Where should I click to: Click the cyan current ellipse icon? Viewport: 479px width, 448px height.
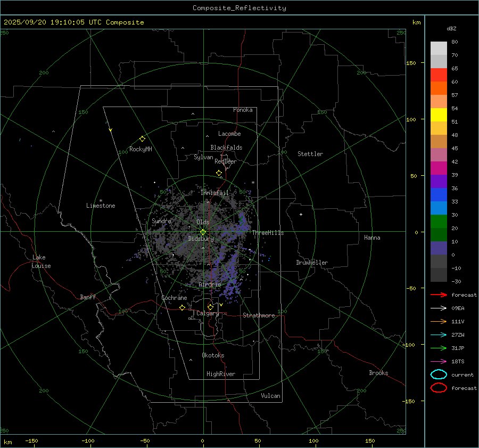click(439, 374)
